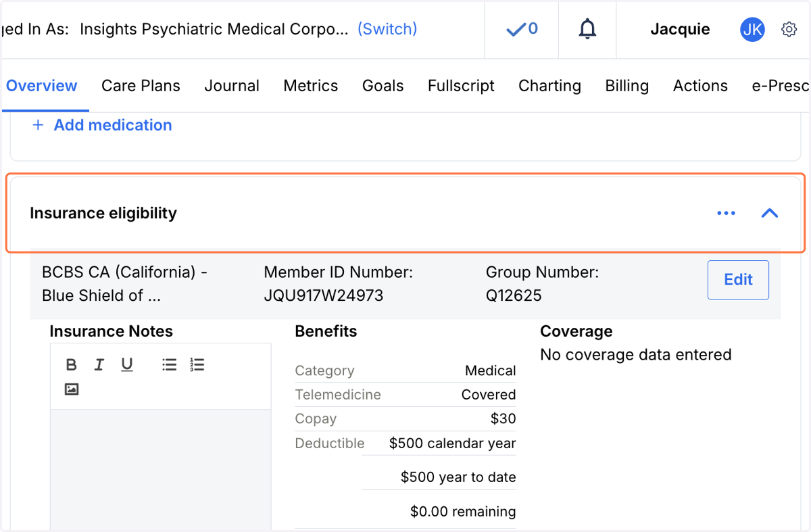Switch to the Overview tab

pos(42,86)
